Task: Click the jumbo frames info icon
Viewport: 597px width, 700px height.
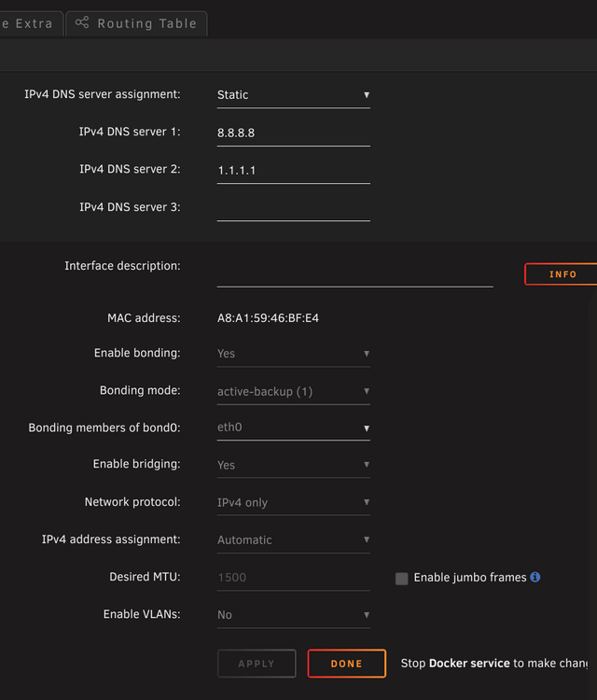Action: pyautogui.click(x=535, y=577)
